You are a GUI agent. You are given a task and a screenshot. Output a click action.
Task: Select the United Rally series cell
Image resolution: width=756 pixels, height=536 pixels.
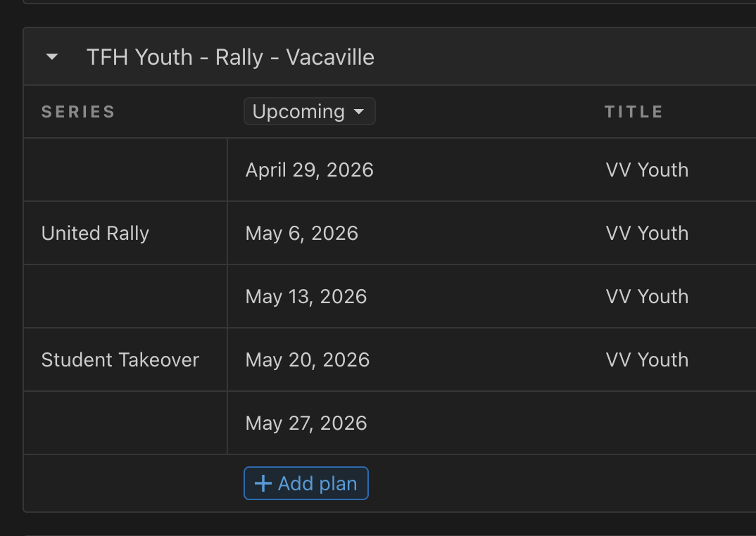pyautogui.click(x=95, y=234)
